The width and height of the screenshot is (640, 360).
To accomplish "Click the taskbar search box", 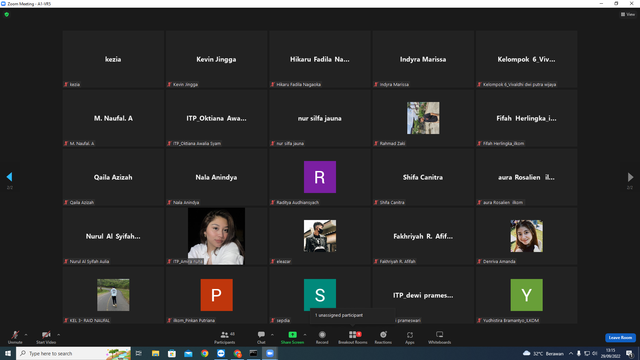I will point(73,353).
